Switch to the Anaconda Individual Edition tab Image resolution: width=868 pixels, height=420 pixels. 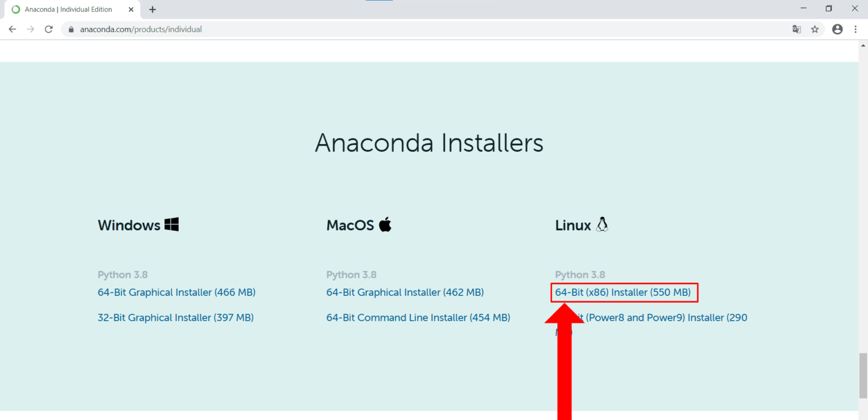(68, 9)
